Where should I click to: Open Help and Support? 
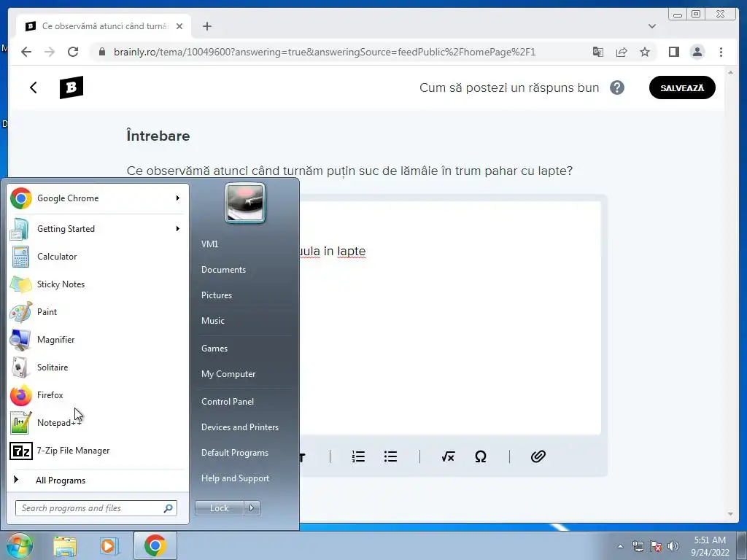(236, 478)
